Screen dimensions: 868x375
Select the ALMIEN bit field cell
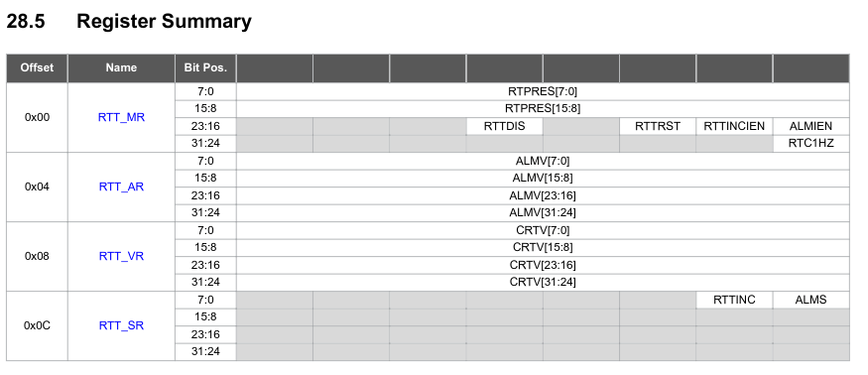click(x=811, y=126)
